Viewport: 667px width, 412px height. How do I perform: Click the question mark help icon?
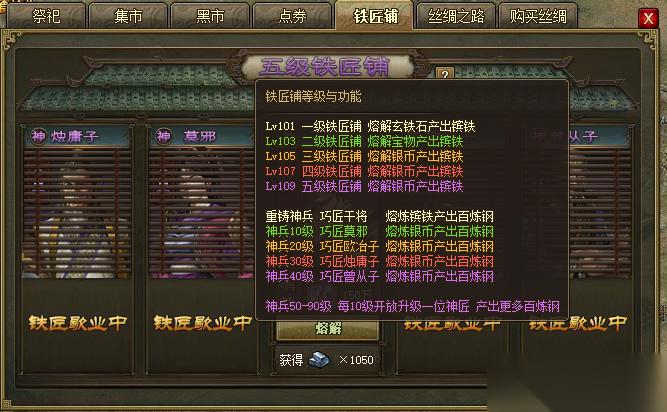click(x=445, y=74)
